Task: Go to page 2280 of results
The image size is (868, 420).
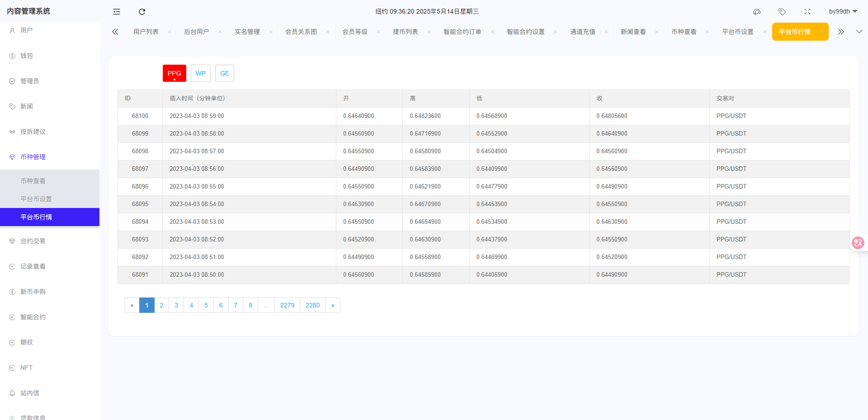Action: pyautogui.click(x=312, y=305)
